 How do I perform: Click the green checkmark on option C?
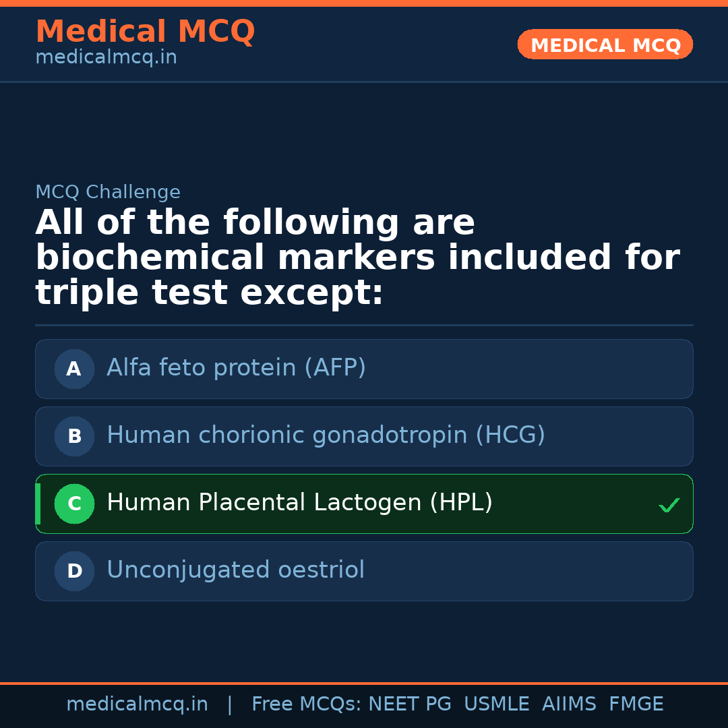click(x=669, y=505)
